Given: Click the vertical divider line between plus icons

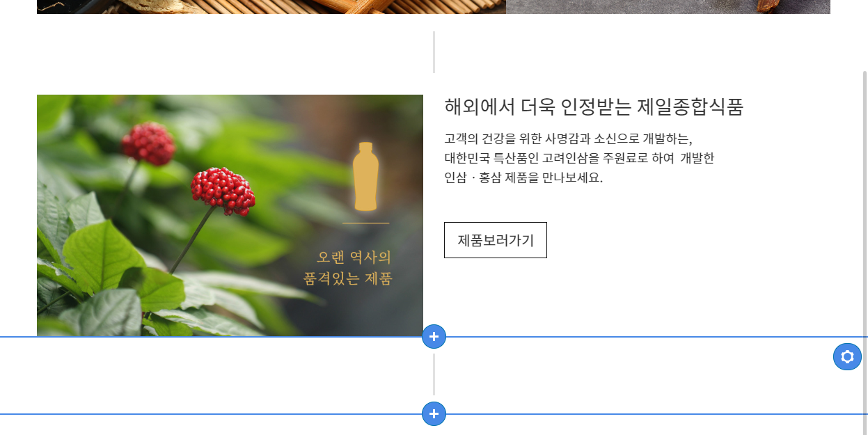Looking at the screenshot, I should pos(434,374).
